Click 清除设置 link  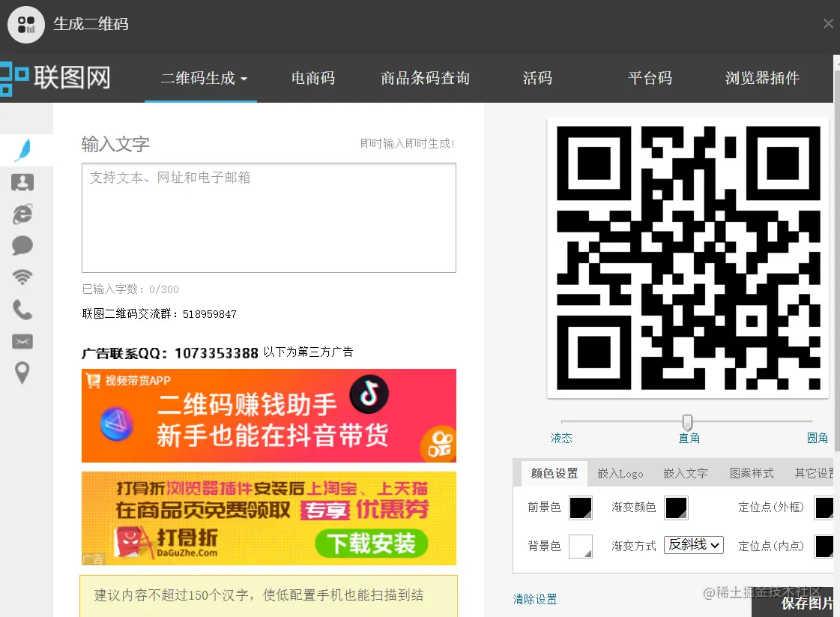click(x=535, y=599)
